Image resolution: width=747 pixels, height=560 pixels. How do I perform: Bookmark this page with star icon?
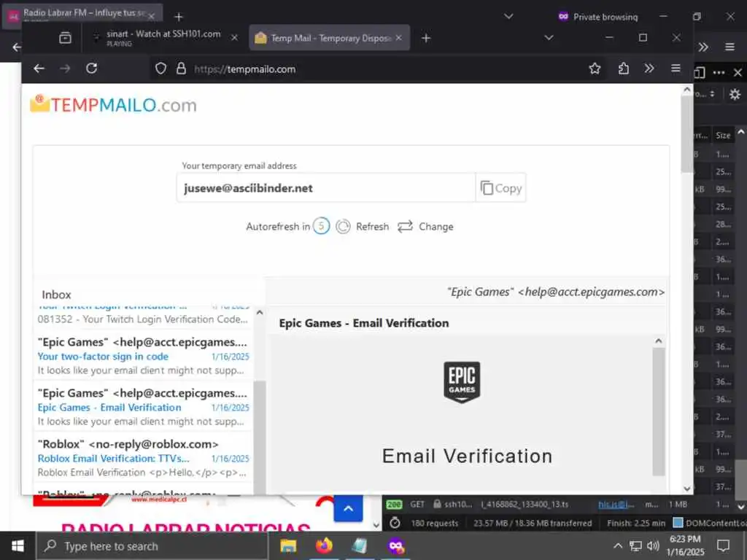pyautogui.click(x=595, y=69)
